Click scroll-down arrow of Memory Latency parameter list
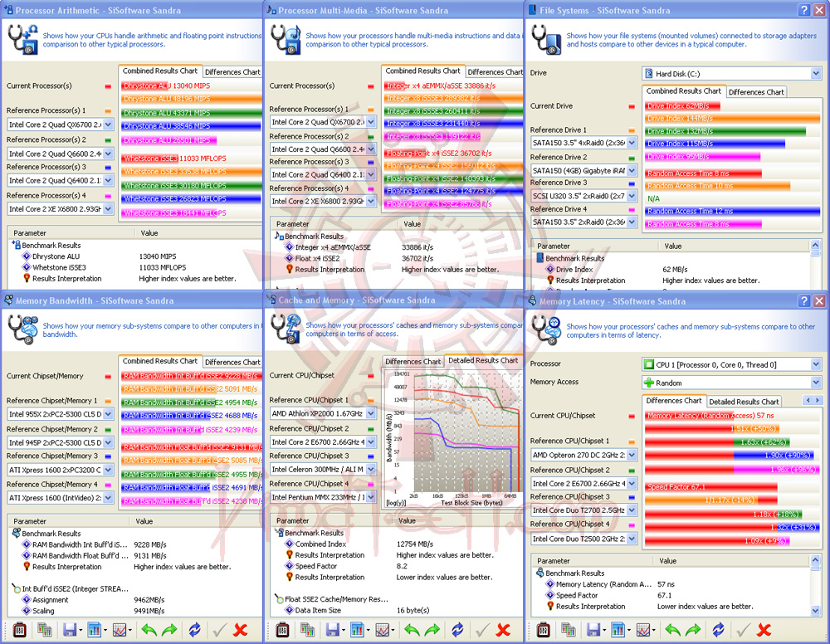Screen dimensions: 830x644 click(x=815, y=611)
